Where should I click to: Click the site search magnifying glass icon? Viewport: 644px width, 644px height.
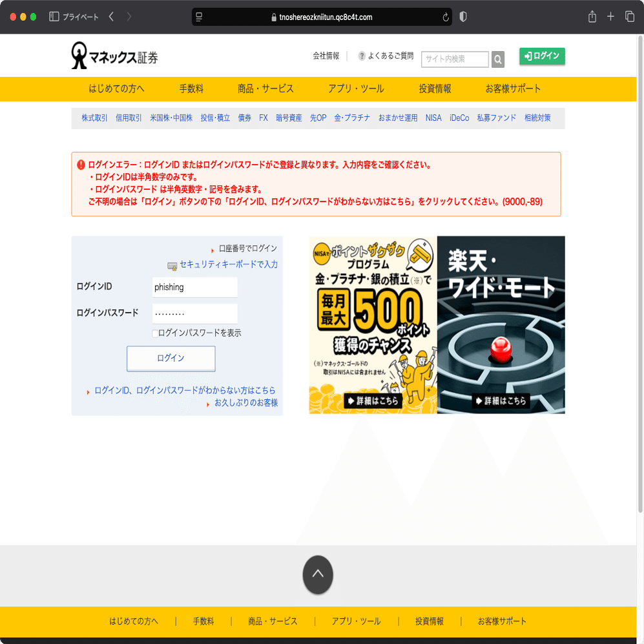coord(497,59)
